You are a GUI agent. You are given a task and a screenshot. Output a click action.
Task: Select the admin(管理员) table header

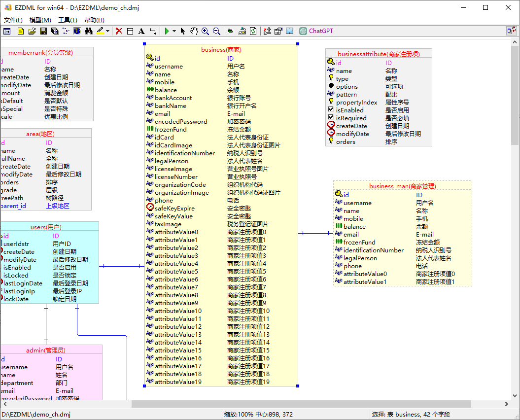click(x=46, y=350)
